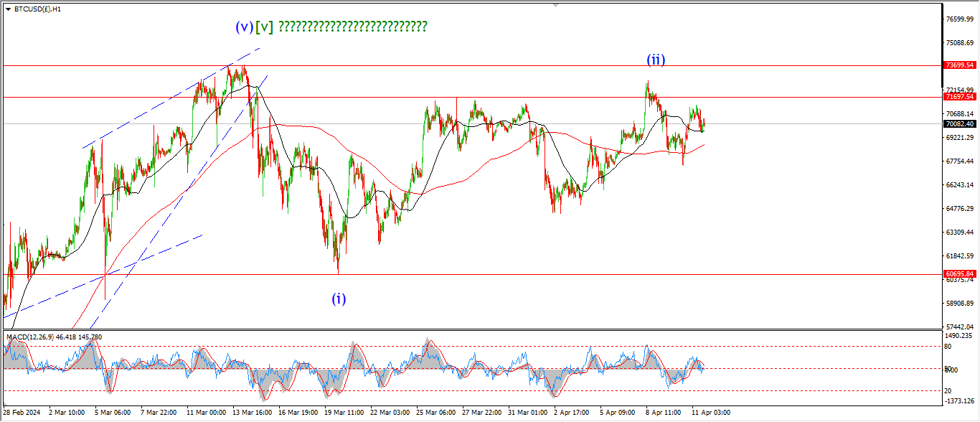980x422 pixels.
Task: Click the 73699.54 horizontal line price tag
Action: point(959,65)
